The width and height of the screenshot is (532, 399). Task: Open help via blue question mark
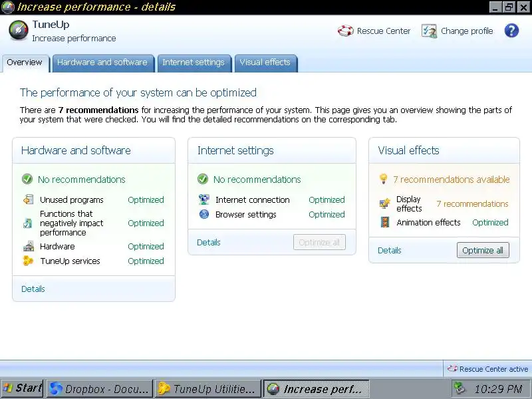click(x=511, y=31)
